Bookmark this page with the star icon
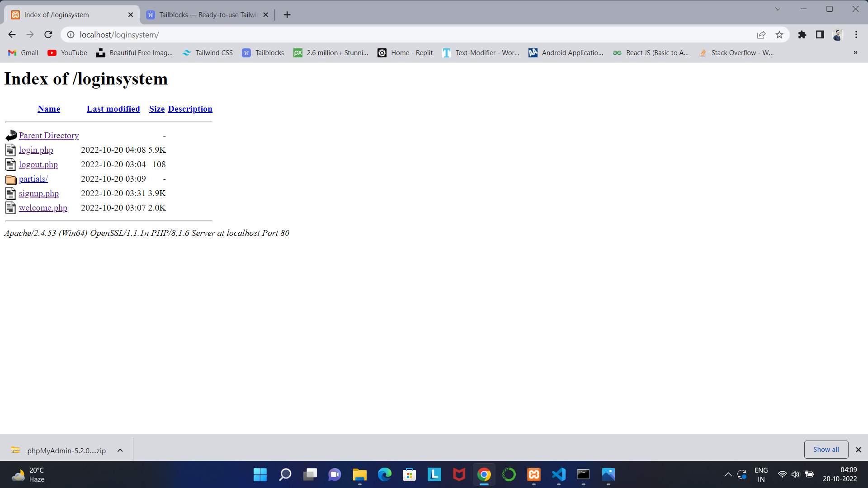 (779, 34)
